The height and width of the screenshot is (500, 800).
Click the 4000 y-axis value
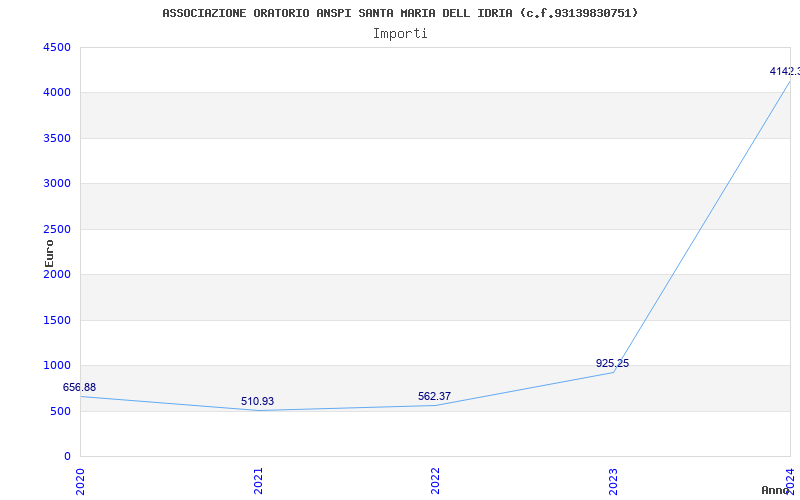click(57, 93)
